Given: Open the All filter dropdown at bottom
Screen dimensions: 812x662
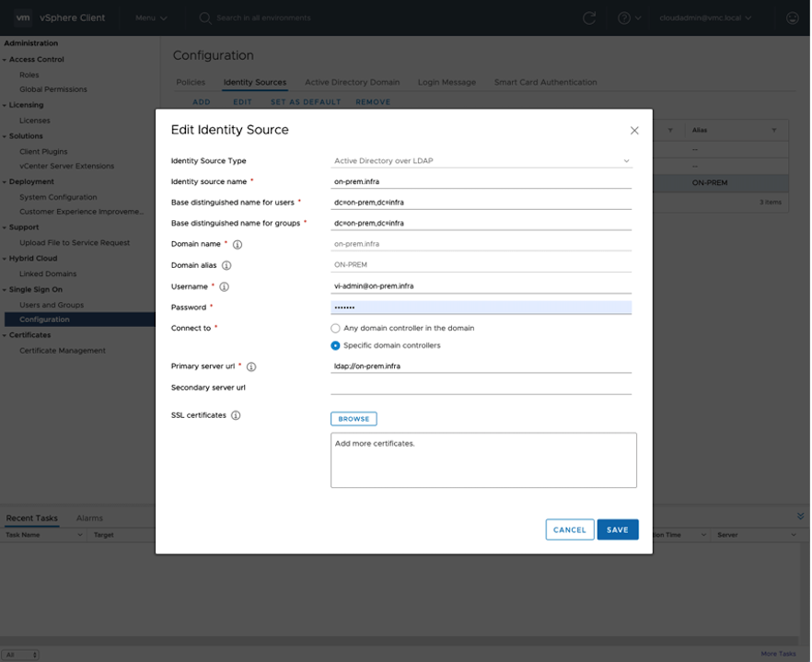Looking at the screenshot, I should click(x=19, y=655).
